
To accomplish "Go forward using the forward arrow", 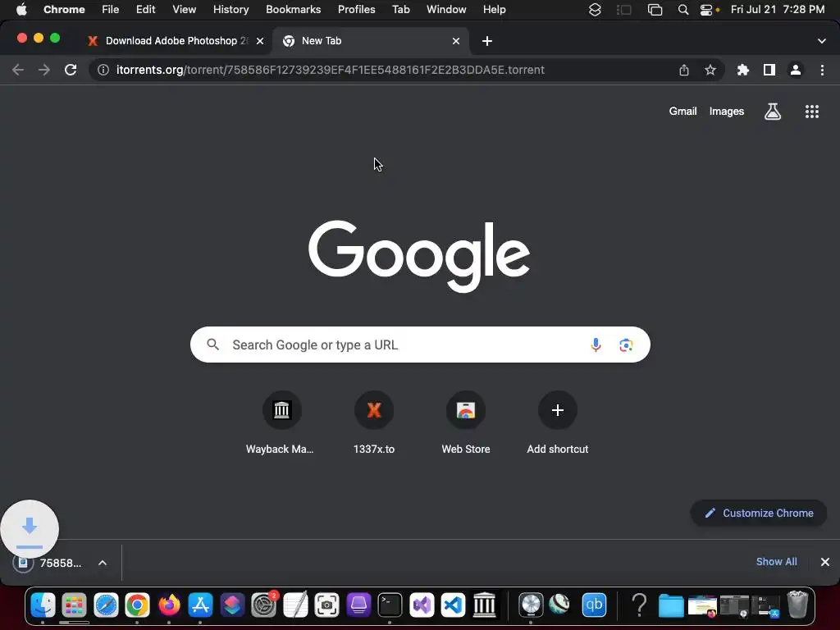I will tap(44, 70).
